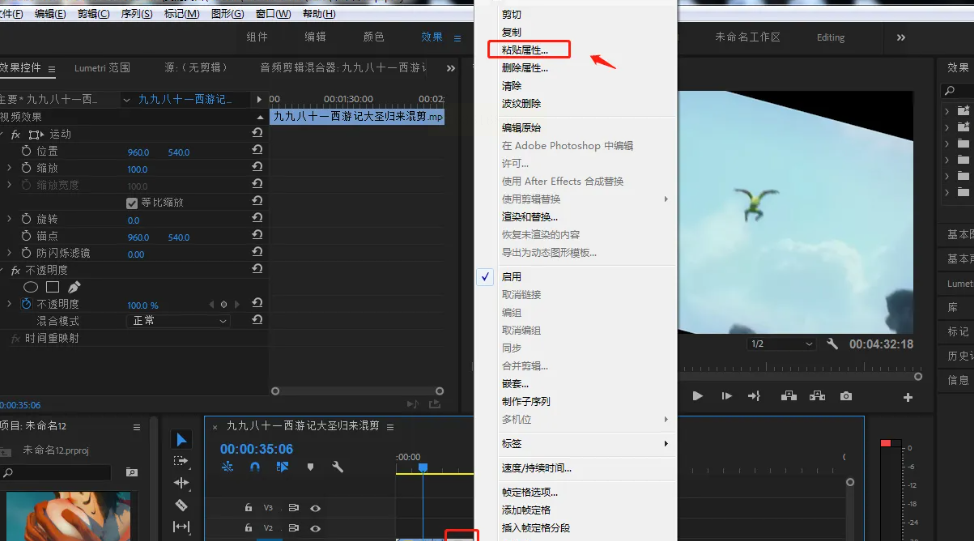Toggle V3 track lock
This screenshot has width=974, height=541.
point(248,507)
